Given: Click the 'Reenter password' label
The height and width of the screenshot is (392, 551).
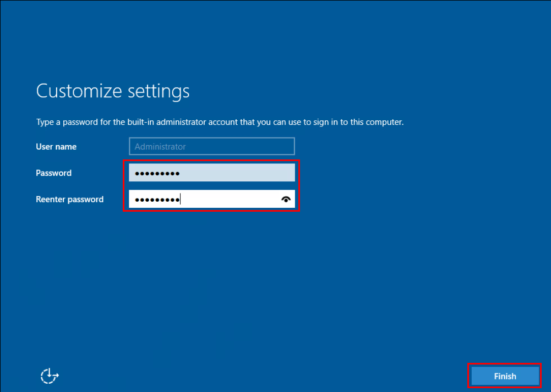Looking at the screenshot, I should pyautogui.click(x=69, y=200).
